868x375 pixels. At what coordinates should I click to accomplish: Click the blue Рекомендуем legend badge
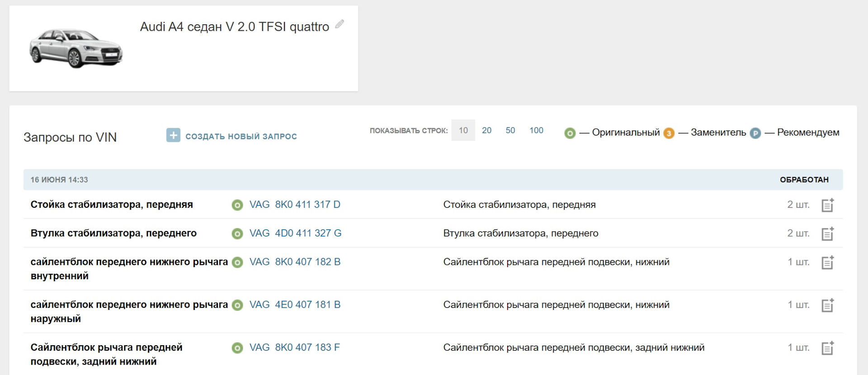[x=755, y=133]
